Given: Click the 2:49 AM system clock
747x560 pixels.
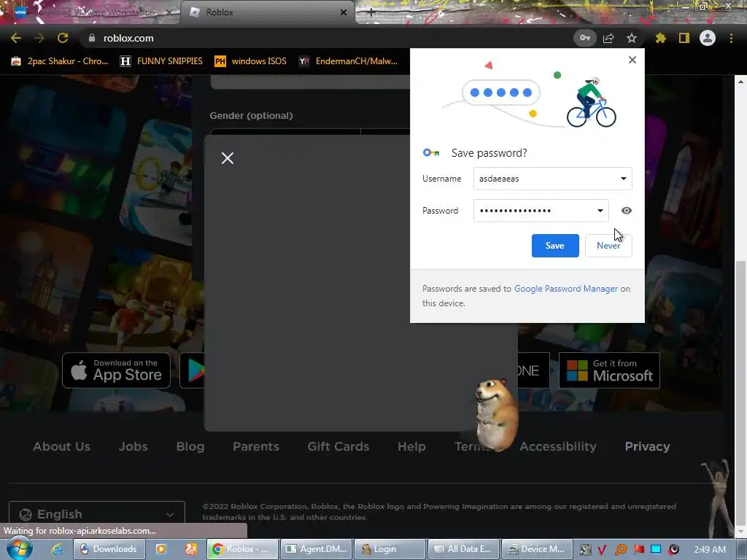Looking at the screenshot, I should pos(710,550).
